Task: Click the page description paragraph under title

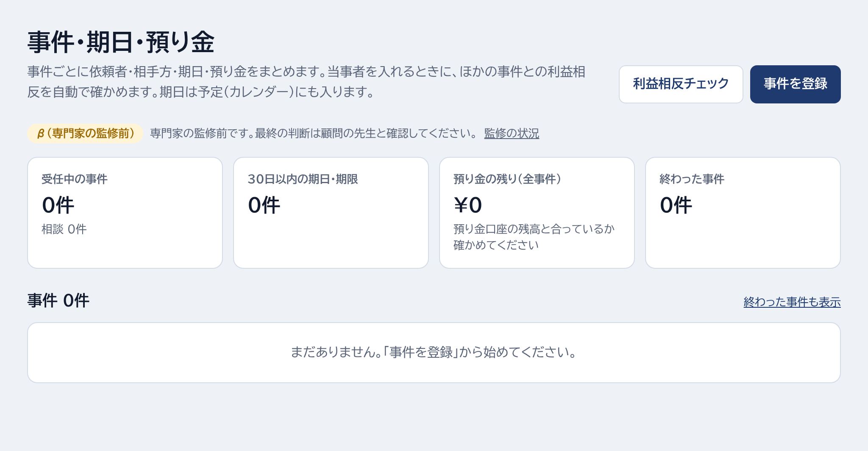Action: pos(306,81)
